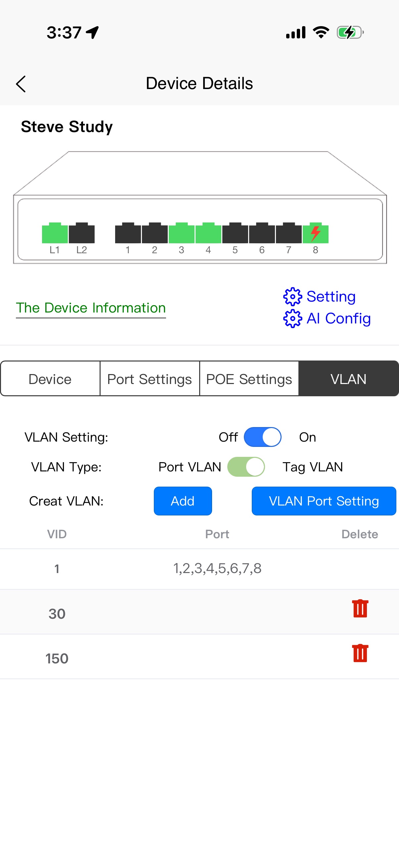Open Setting via its gear icon
399x868 pixels.
click(292, 297)
